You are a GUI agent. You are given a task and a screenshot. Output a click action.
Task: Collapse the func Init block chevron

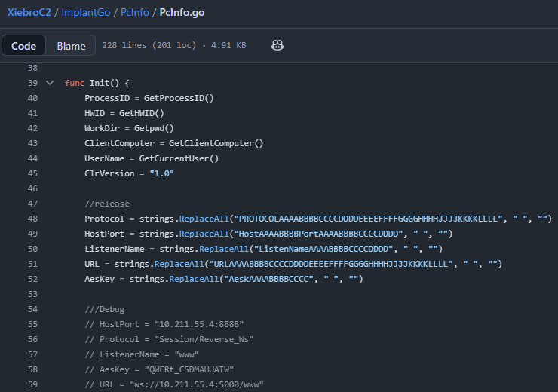[50, 83]
